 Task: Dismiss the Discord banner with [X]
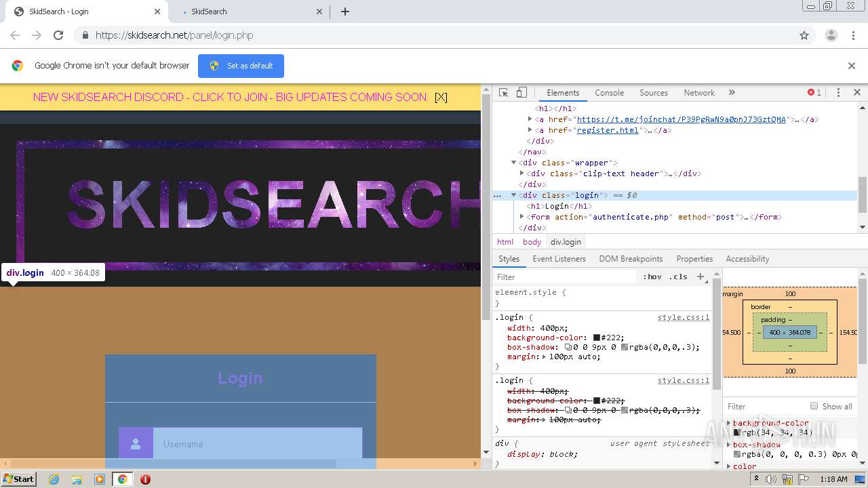tap(441, 97)
